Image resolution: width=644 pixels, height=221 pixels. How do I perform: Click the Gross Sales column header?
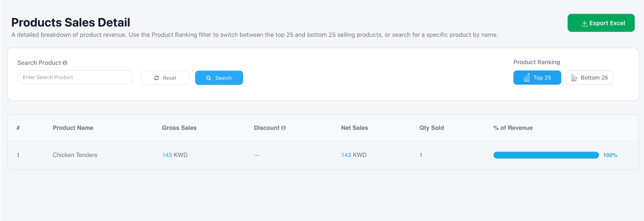pyautogui.click(x=179, y=128)
